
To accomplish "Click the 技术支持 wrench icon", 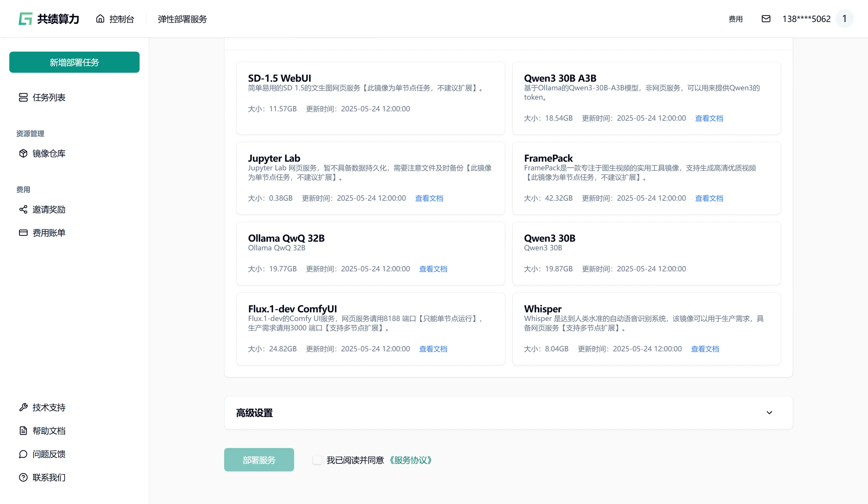I will [x=23, y=407].
